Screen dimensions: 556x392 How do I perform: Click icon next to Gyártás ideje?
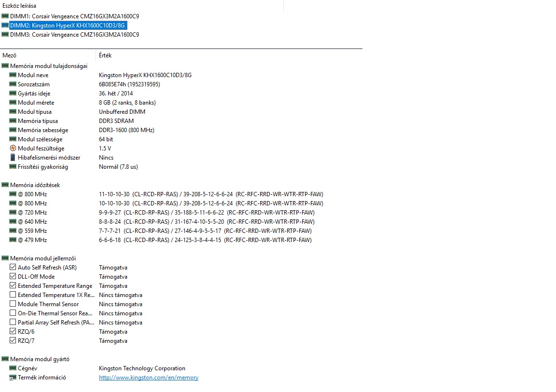click(13, 94)
